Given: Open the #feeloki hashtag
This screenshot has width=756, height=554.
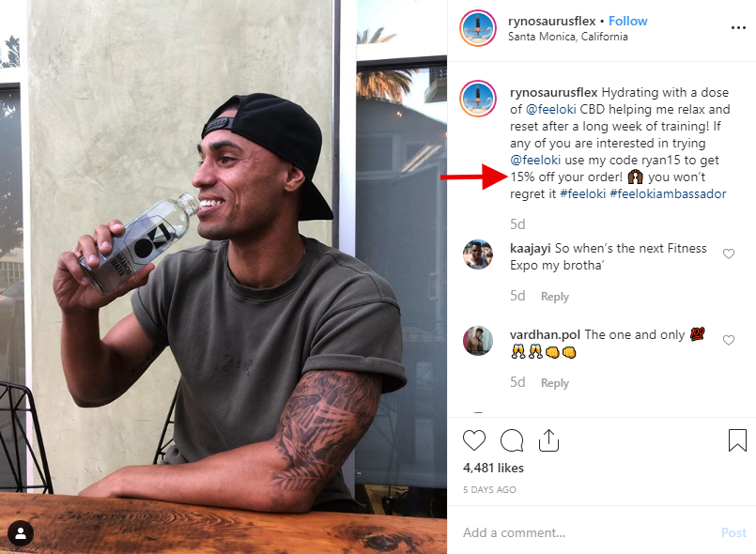Looking at the screenshot, I should point(582,193).
